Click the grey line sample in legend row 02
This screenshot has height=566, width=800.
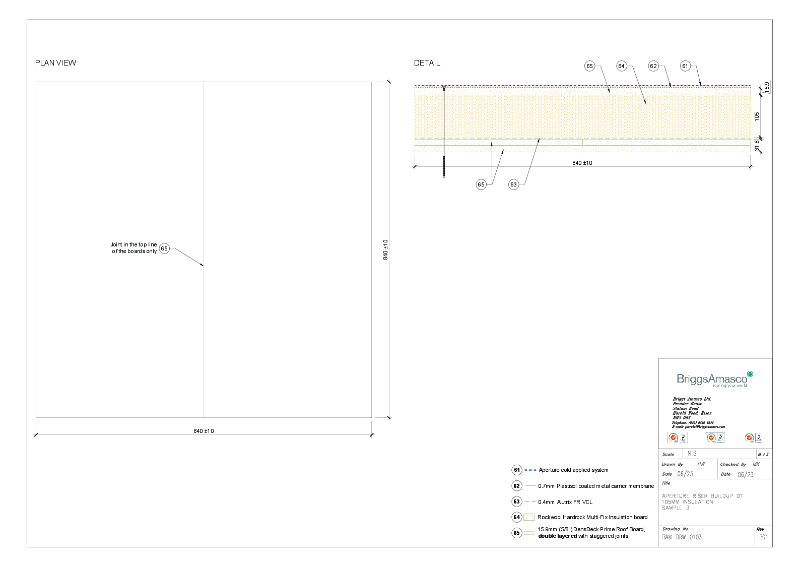(530, 486)
